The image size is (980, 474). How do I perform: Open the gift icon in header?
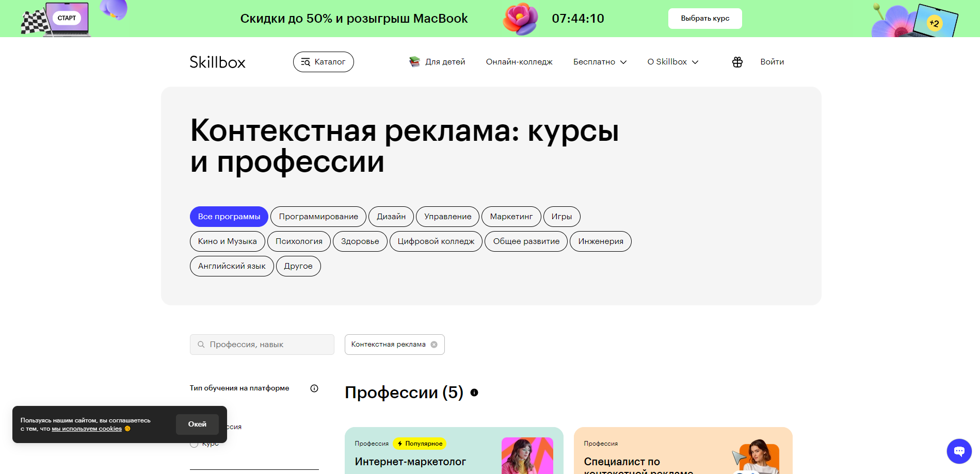coord(737,62)
